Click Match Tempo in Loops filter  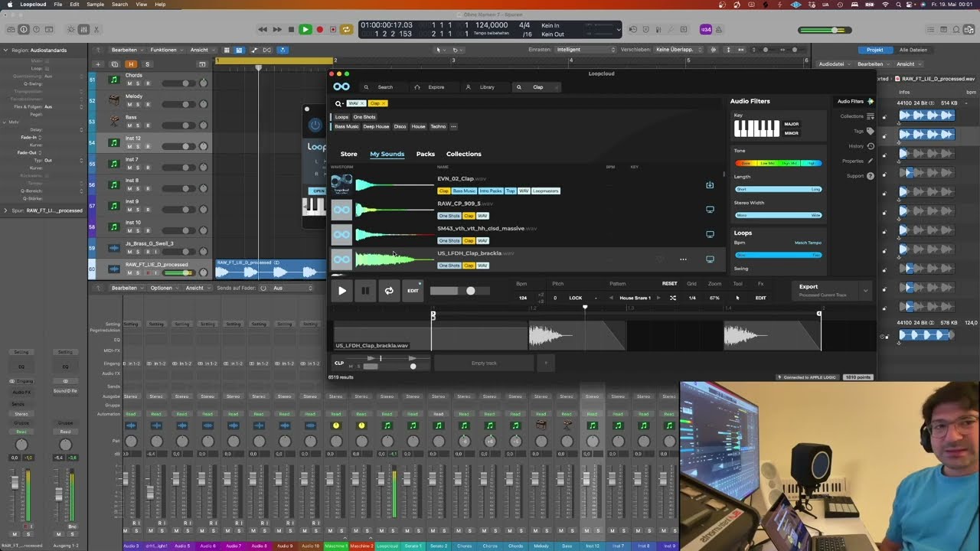tap(808, 243)
